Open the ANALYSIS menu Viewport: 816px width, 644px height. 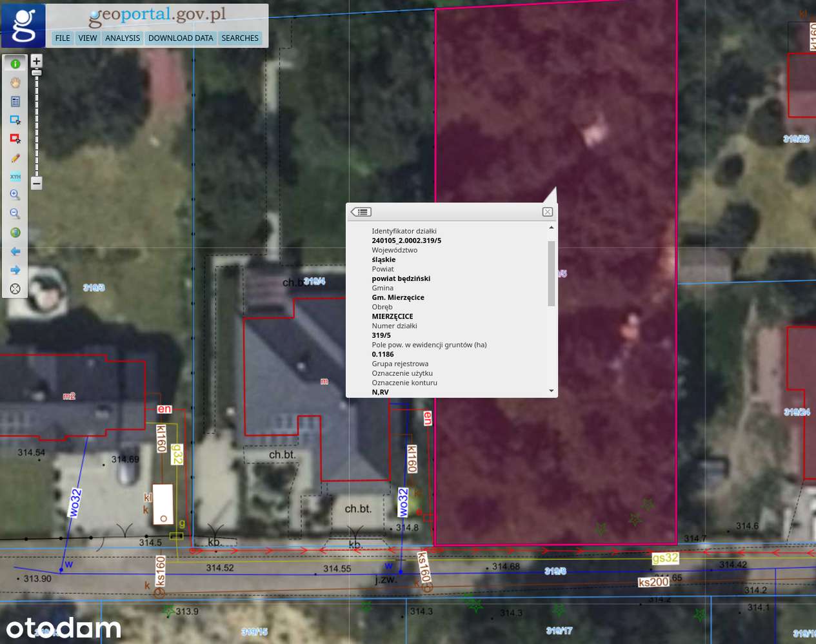click(x=123, y=38)
